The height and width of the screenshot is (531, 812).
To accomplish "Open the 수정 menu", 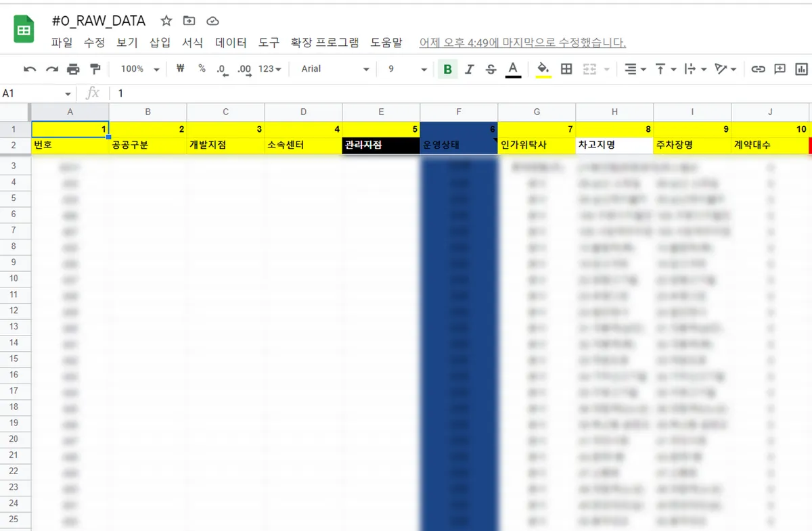I will pyautogui.click(x=94, y=43).
